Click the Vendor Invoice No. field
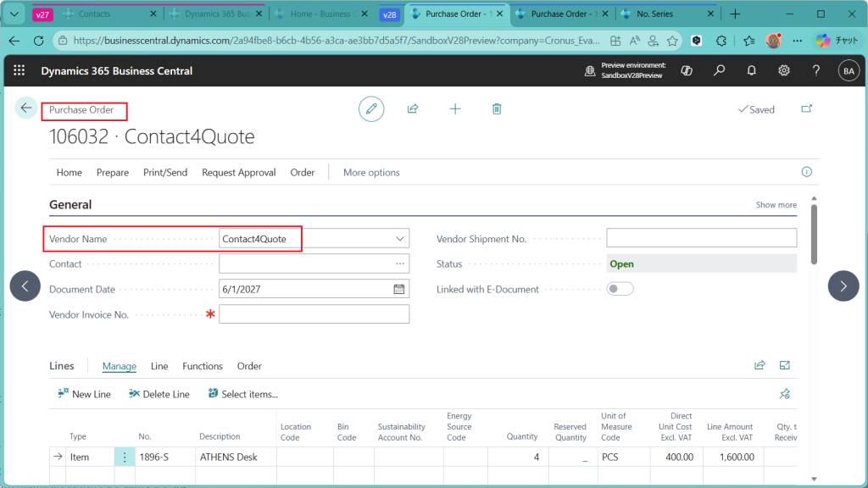The width and height of the screenshot is (868, 488). coord(314,314)
